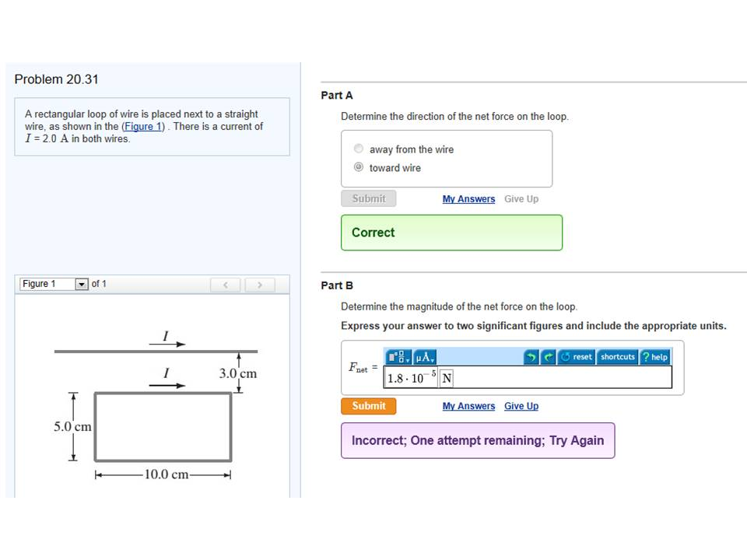Click inside the Part B answer field
This screenshot has height=560, width=747.
point(545,376)
